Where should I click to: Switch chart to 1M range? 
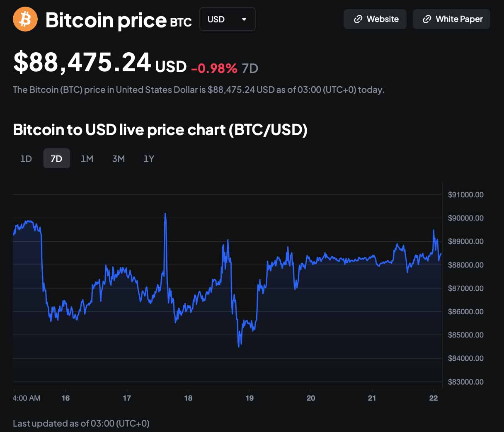87,159
